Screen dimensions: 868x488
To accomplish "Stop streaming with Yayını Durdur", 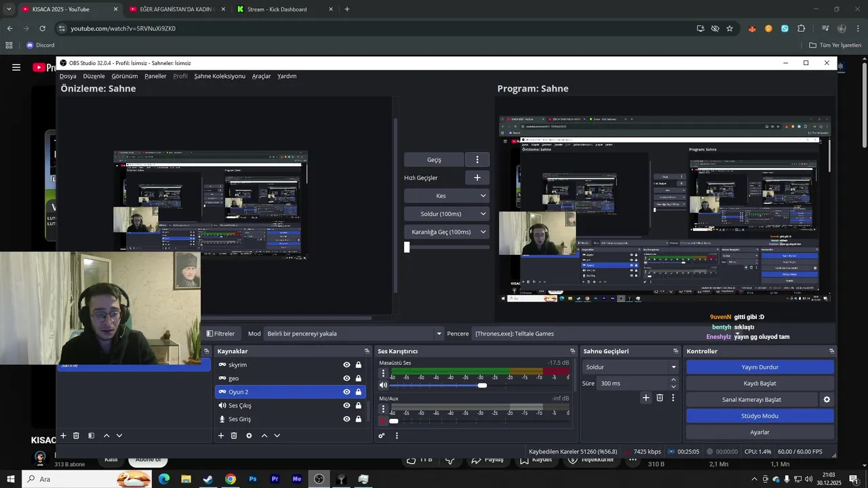I will point(759,367).
